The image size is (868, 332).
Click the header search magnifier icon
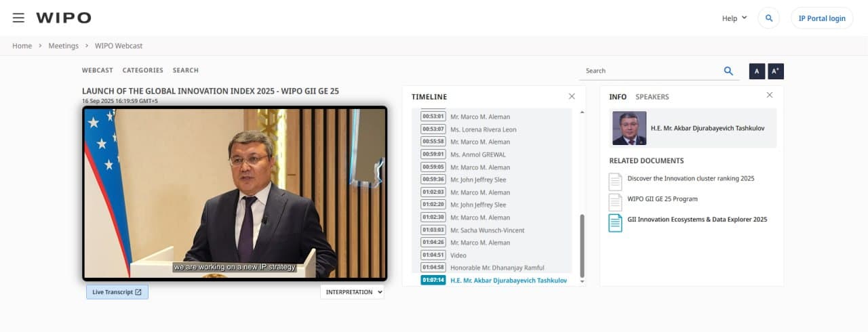[768, 18]
